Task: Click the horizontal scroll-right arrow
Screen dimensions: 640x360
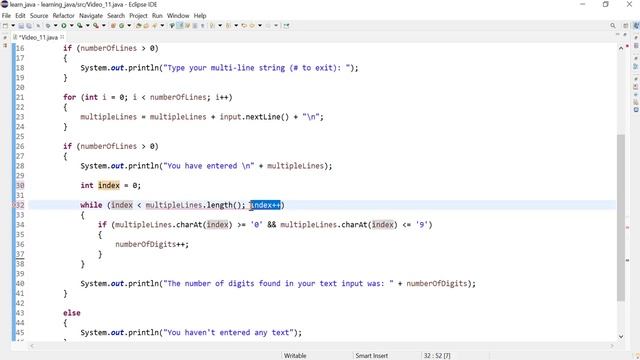Action: point(611,346)
